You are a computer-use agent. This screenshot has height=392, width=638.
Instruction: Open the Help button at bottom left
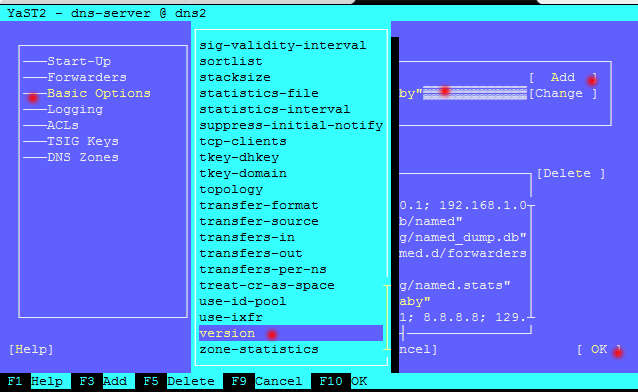coord(31,349)
